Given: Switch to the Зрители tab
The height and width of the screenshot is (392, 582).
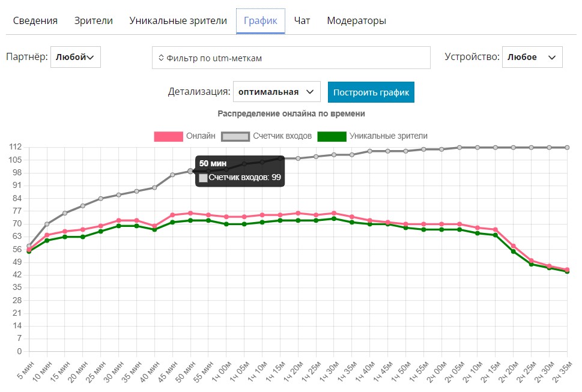Looking at the screenshot, I should pos(93,20).
